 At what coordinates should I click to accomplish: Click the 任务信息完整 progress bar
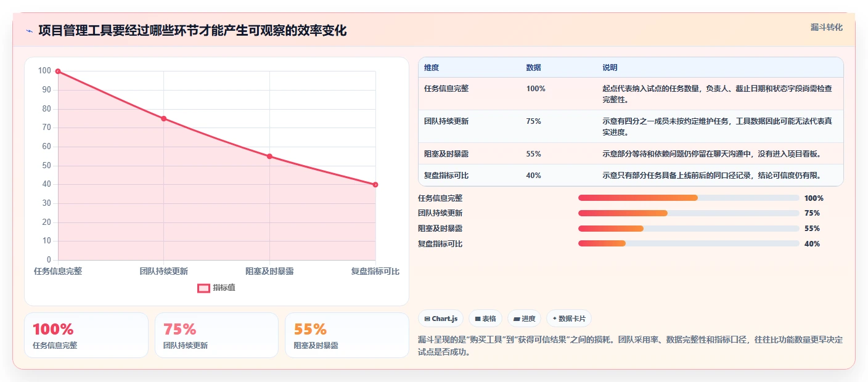pos(689,198)
